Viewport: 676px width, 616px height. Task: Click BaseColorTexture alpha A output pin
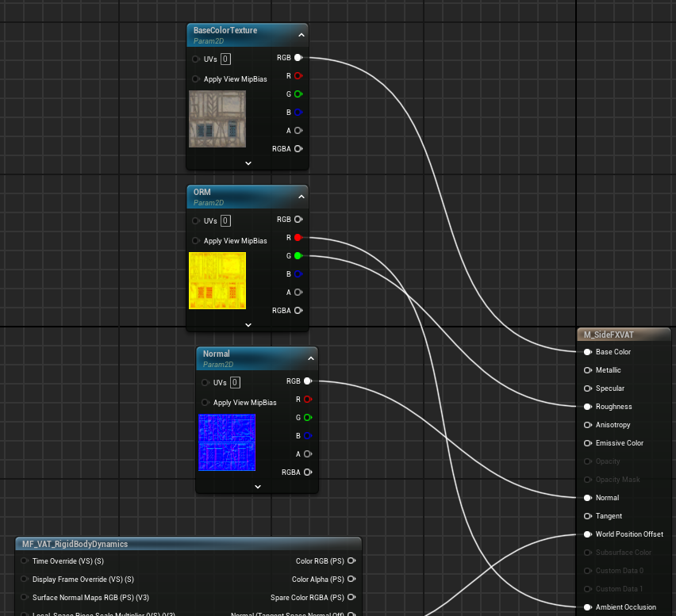pyautogui.click(x=298, y=131)
